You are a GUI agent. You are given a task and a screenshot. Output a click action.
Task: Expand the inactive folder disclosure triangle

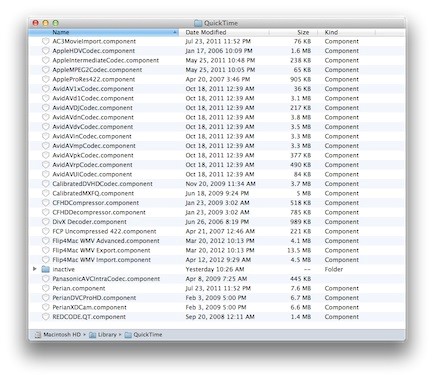point(35,269)
